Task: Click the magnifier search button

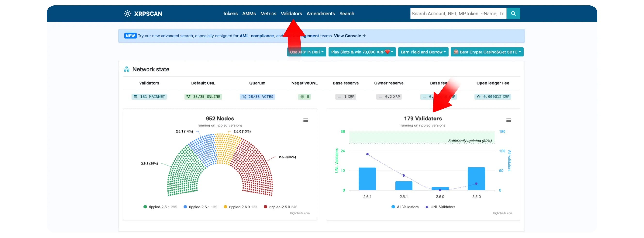Action: coord(513,14)
